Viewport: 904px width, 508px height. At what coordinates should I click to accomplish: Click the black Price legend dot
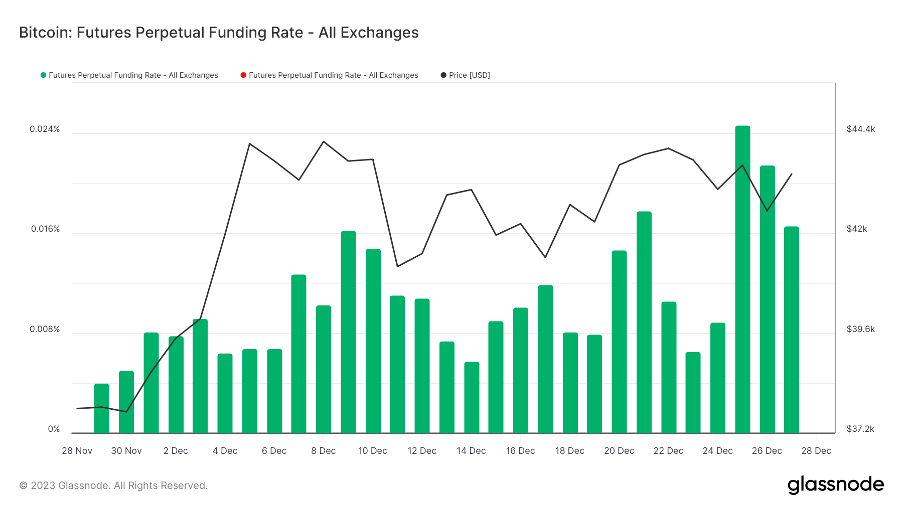tap(443, 75)
